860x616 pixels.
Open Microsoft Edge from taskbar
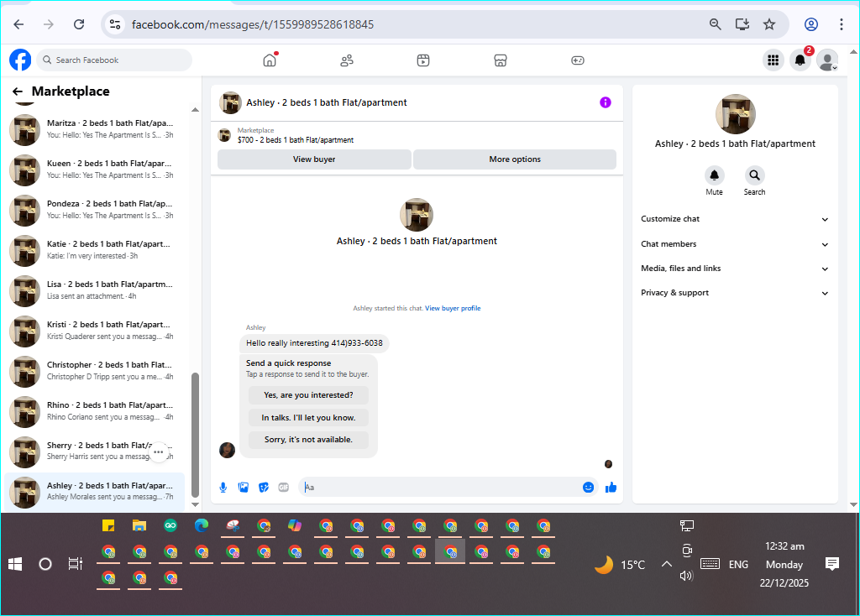[202, 526]
